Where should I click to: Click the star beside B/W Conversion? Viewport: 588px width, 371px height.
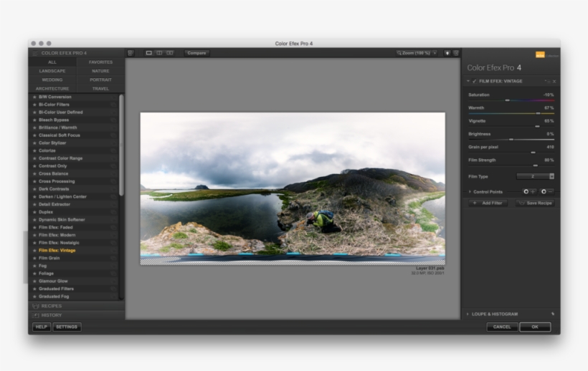point(34,97)
